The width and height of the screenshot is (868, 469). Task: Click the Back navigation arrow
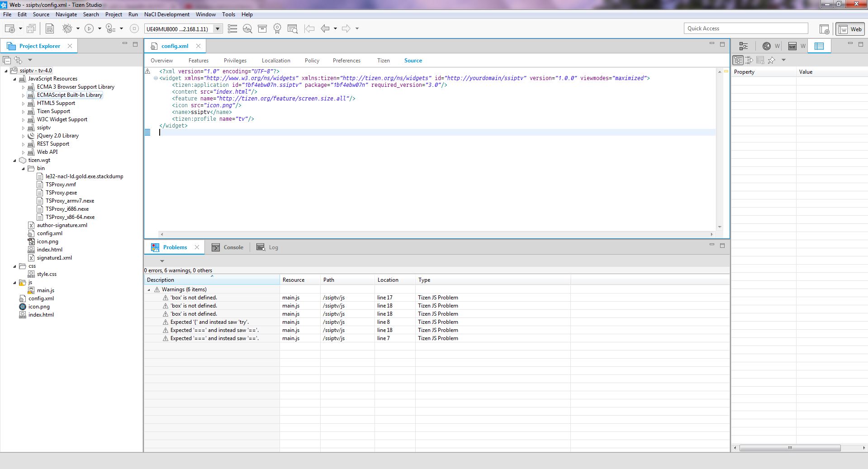(325, 28)
